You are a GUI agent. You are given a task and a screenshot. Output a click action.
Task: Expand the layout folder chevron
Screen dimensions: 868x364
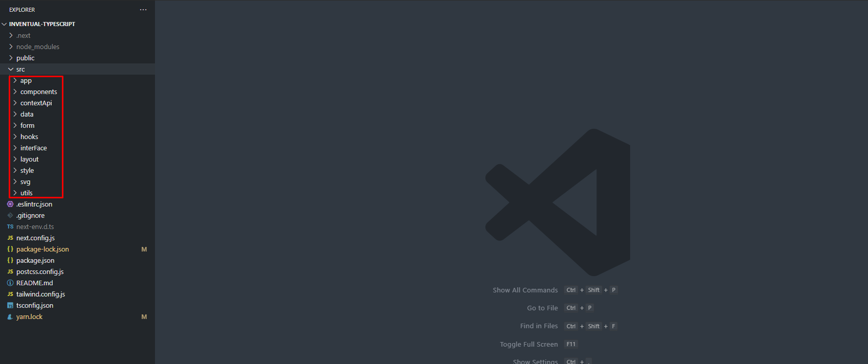(x=15, y=159)
